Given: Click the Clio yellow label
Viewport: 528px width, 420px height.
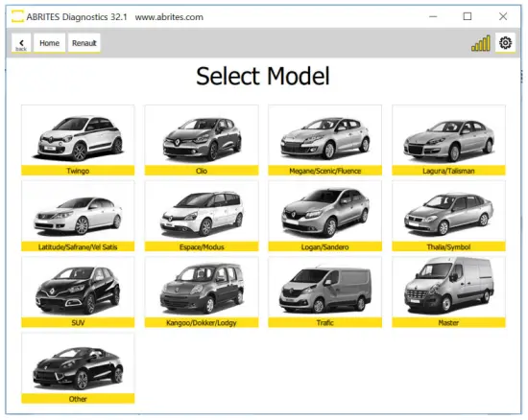Looking at the screenshot, I should (x=202, y=171).
